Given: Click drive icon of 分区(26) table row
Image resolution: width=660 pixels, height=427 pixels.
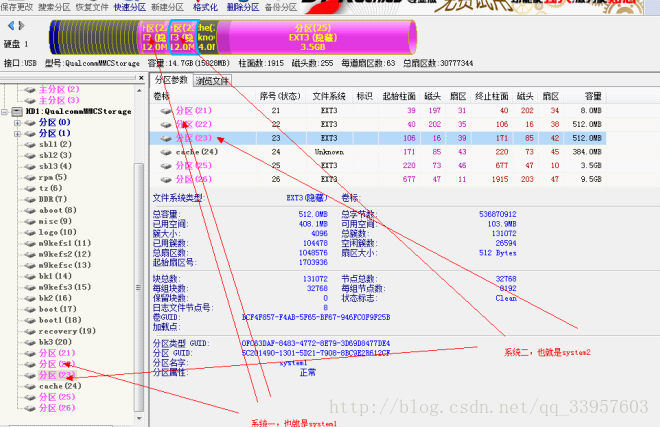Looking at the screenshot, I should tap(166, 180).
